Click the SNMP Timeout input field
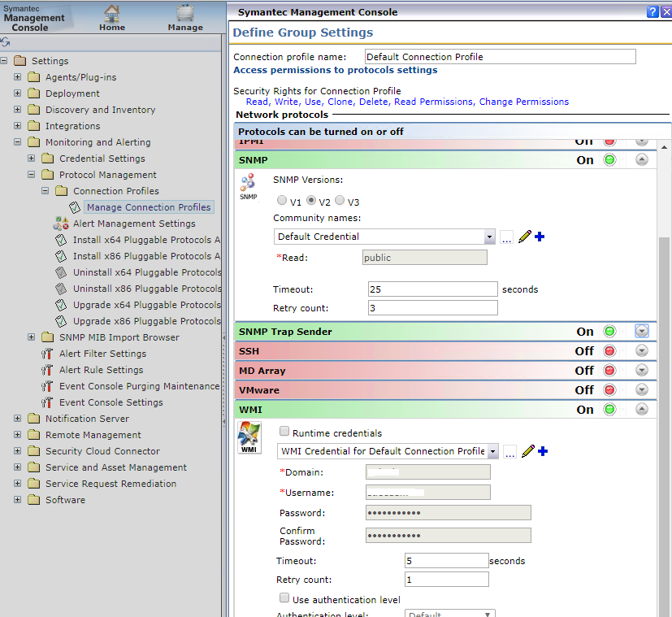The image size is (672, 617). tap(431, 289)
